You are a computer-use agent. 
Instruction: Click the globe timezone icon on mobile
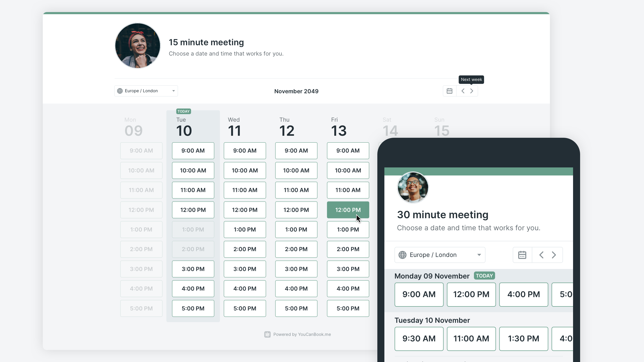402,255
